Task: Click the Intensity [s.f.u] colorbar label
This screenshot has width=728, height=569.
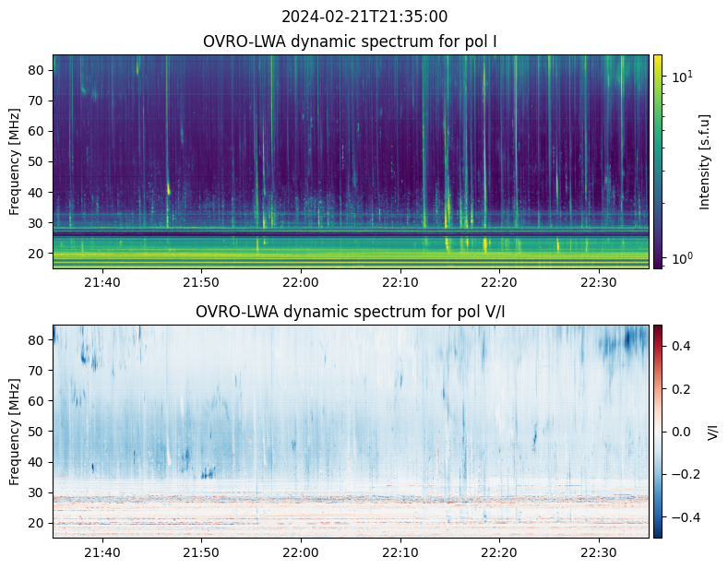Action: point(706,161)
